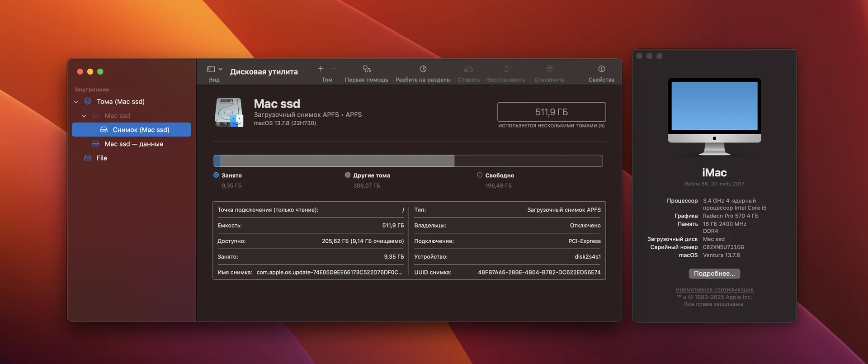Viewport: 868px width, 364px height.
Task: Select Снимок (Mac ssd) snapshot row
Action: [131, 130]
